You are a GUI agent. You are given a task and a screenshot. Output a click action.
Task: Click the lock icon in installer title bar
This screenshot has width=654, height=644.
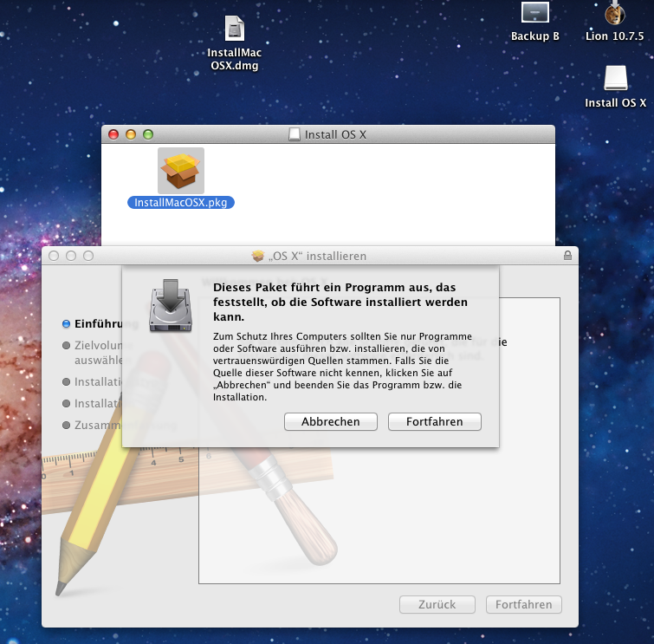[x=567, y=256]
